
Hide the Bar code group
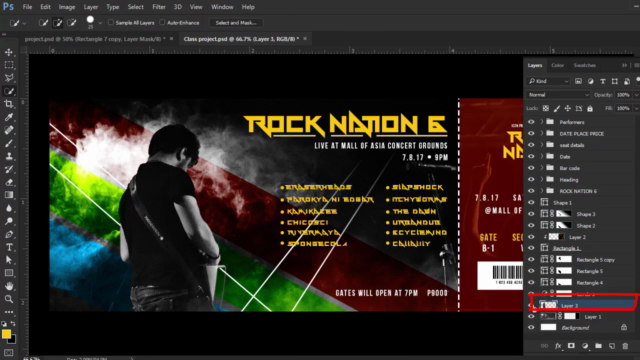(531, 168)
